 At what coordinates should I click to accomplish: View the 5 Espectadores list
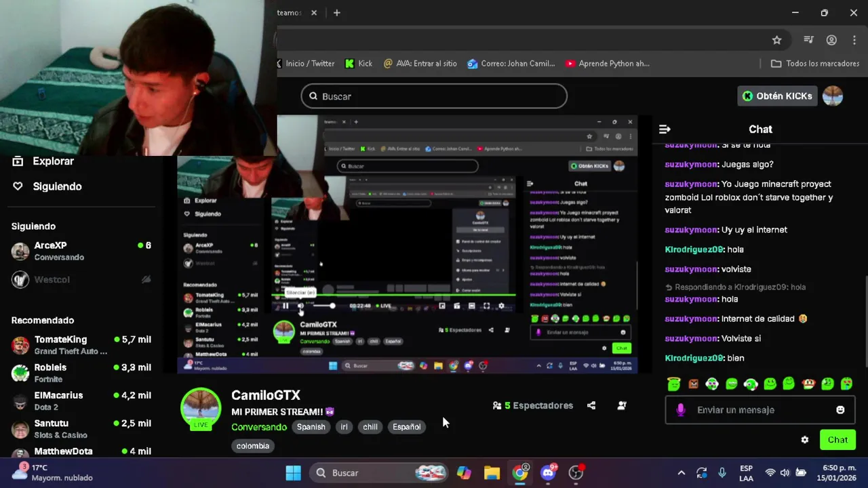(533, 405)
